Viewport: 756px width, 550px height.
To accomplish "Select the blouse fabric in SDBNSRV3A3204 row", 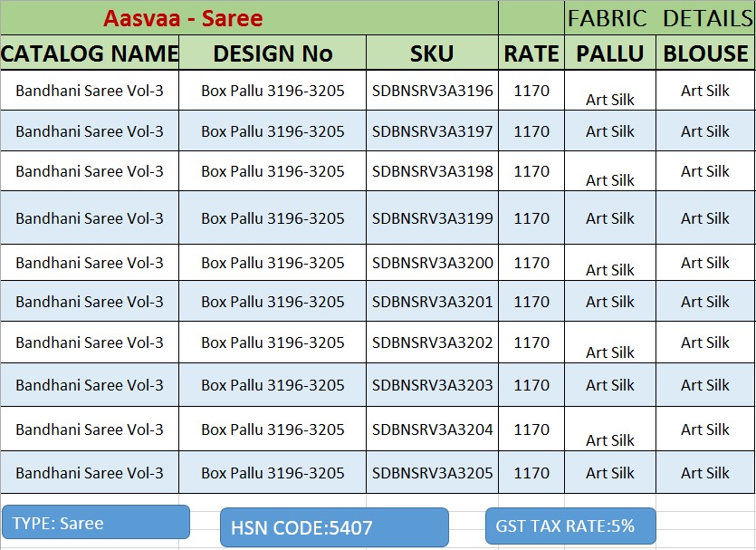I will (705, 429).
